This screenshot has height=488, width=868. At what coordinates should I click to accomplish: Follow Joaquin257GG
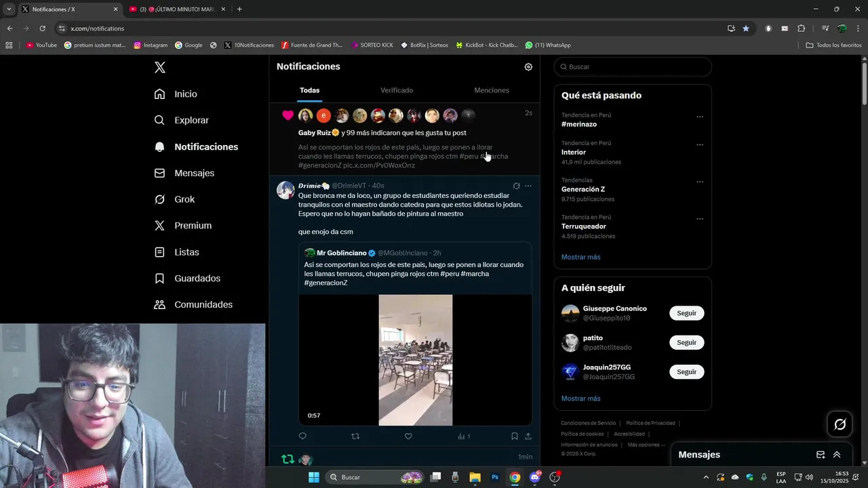686,372
